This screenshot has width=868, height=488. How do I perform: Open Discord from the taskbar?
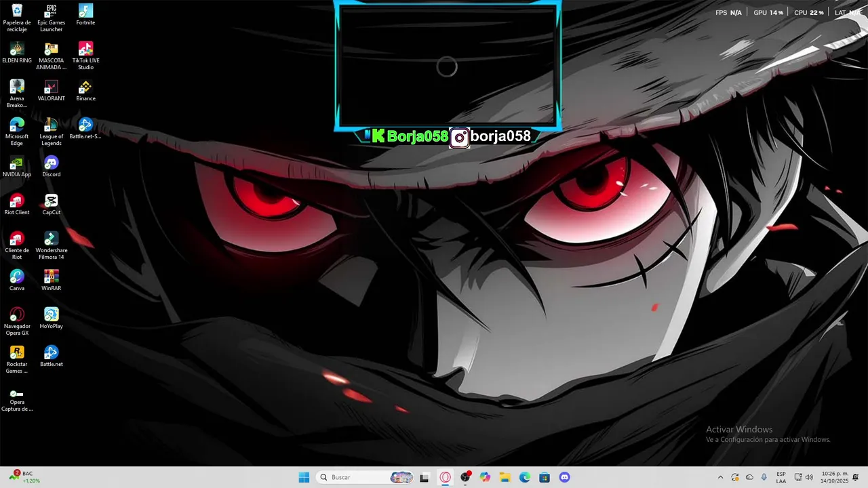pos(565,477)
